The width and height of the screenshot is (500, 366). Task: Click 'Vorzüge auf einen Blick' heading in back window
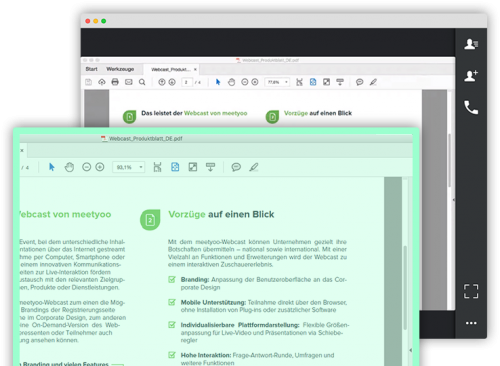pos(318,113)
